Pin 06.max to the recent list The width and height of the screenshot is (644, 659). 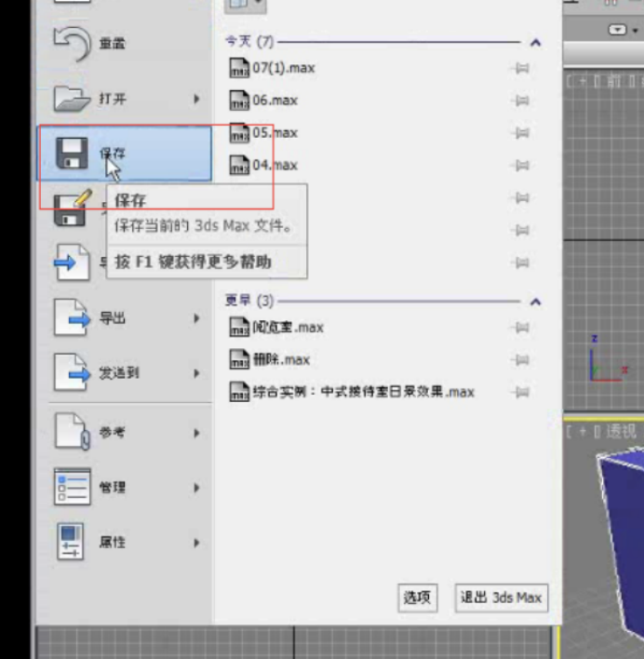point(520,101)
